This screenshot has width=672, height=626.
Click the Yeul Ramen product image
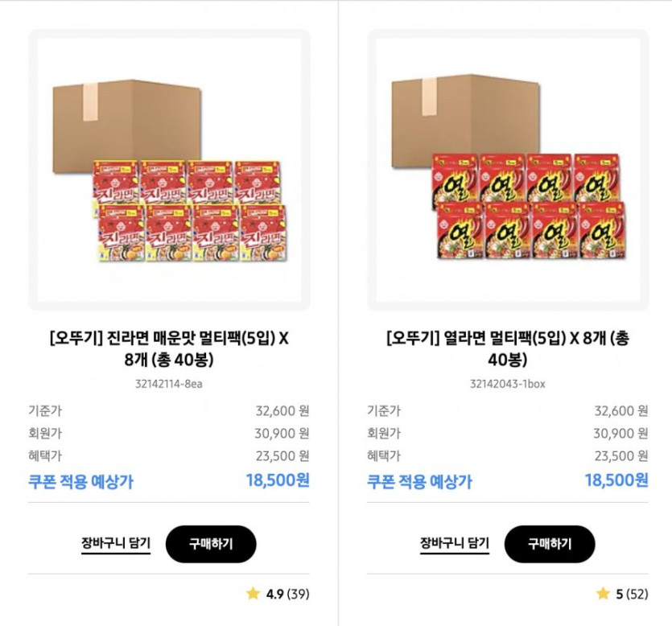pyautogui.click(x=508, y=171)
